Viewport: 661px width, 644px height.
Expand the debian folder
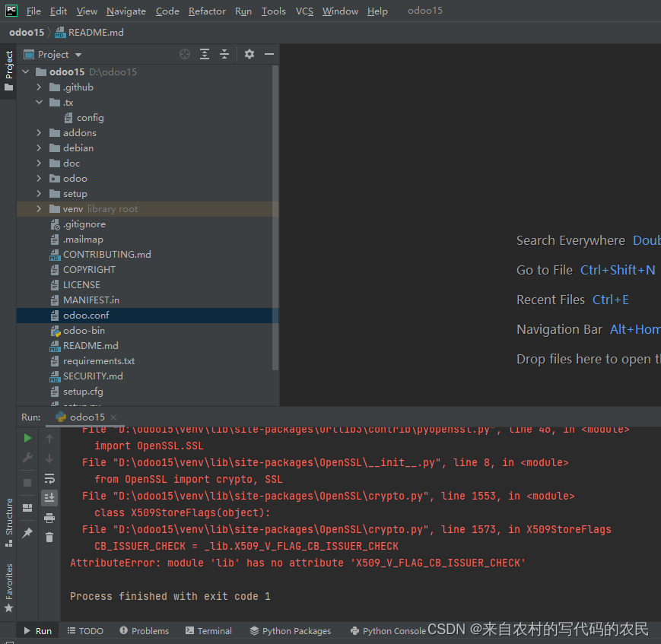coord(39,148)
